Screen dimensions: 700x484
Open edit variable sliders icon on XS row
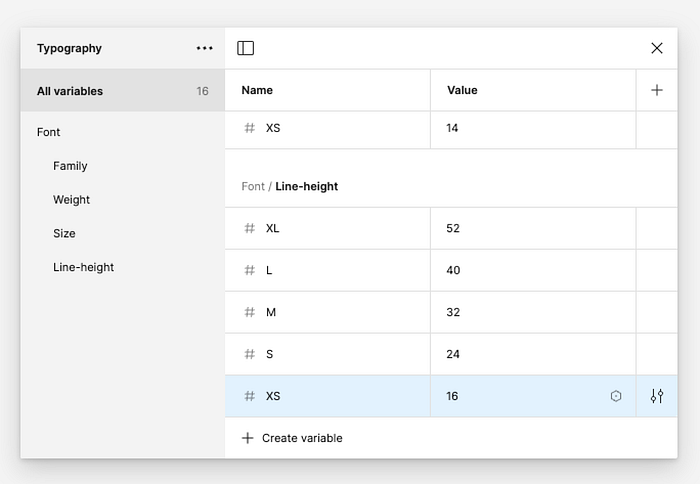pyautogui.click(x=657, y=396)
